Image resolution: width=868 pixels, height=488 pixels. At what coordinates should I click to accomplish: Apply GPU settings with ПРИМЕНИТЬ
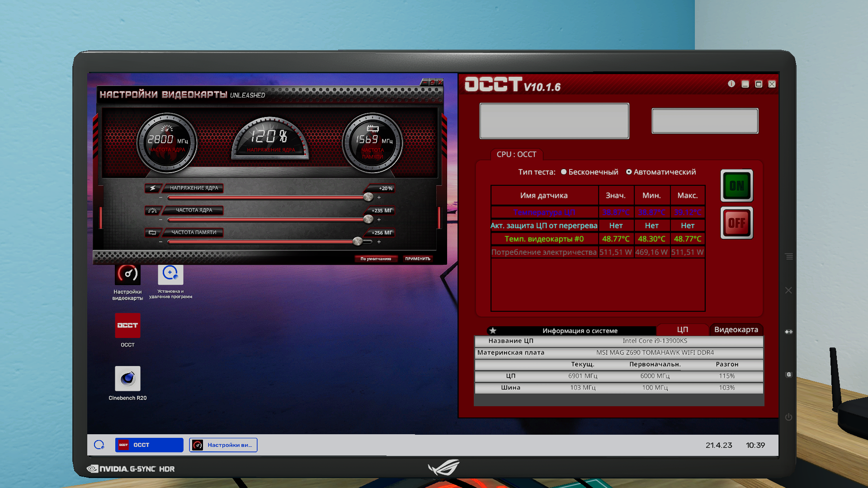click(x=418, y=259)
